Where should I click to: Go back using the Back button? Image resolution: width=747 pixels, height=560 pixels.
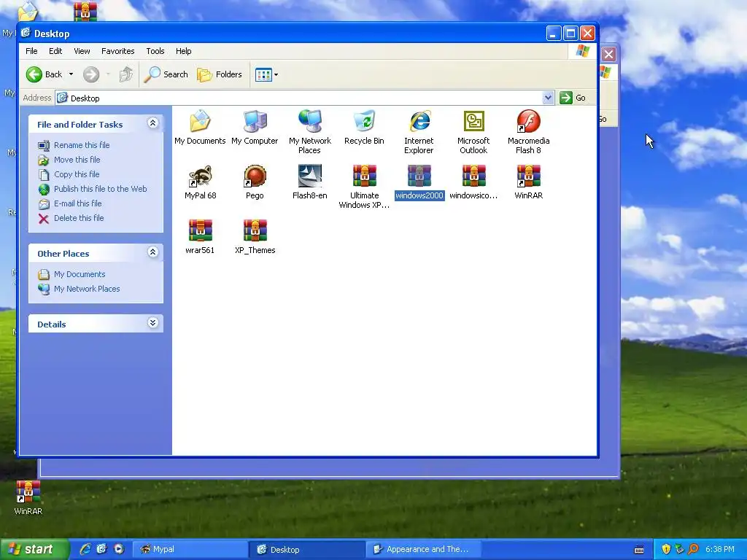(x=44, y=74)
